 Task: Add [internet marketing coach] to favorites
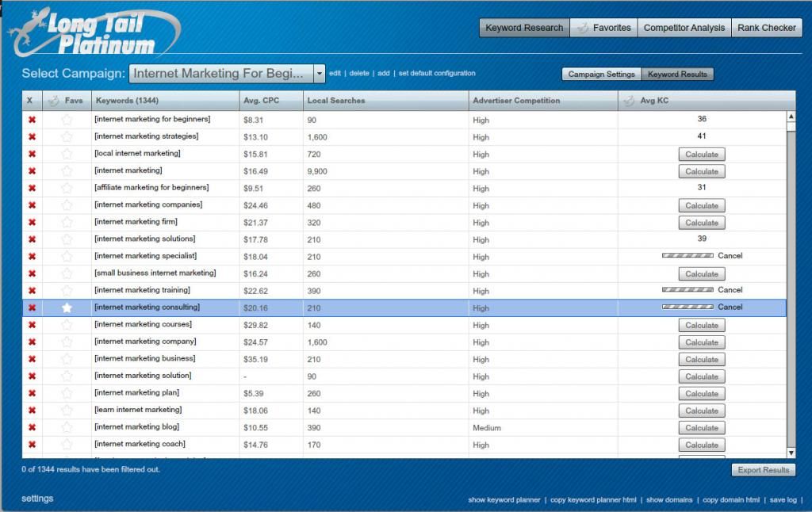click(67, 444)
